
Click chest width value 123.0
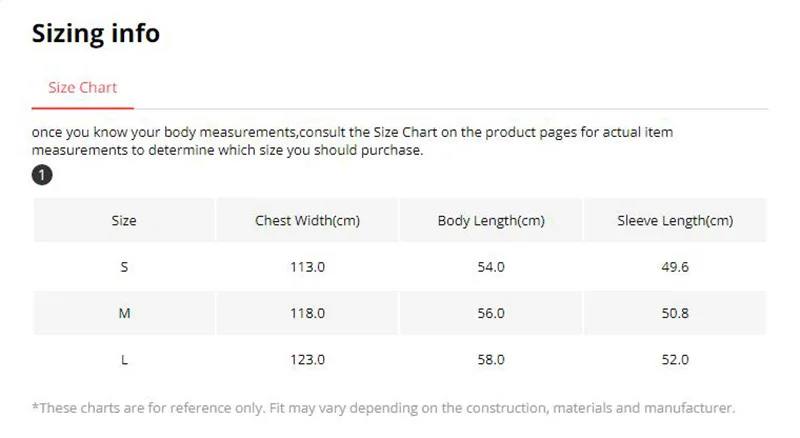coord(308,359)
